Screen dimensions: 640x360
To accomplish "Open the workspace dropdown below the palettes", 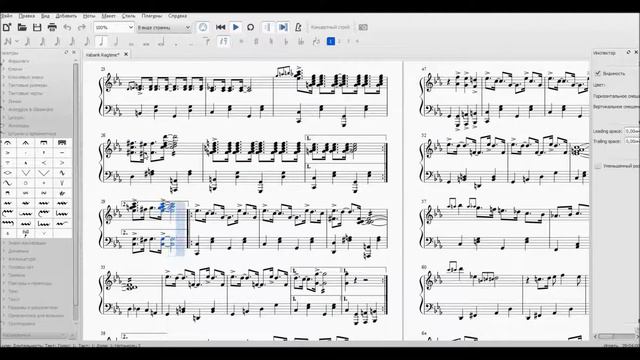I will point(33,335).
